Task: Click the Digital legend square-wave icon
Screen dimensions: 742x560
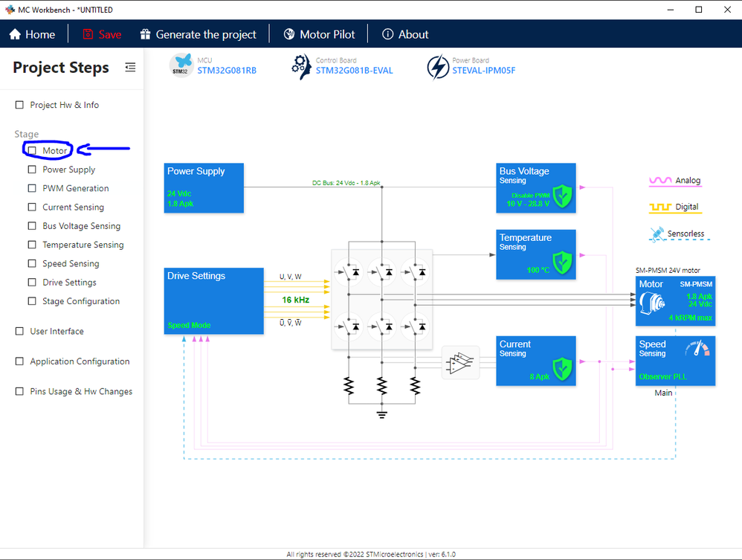Action: (660, 207)
